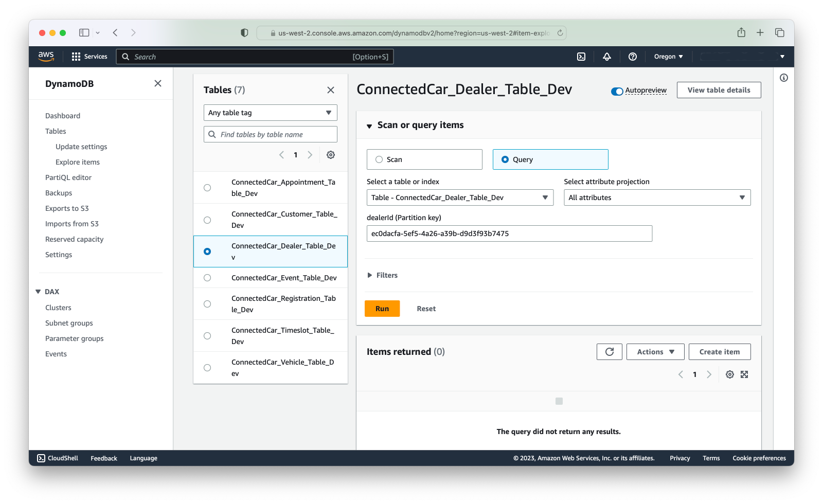Expand items table to full screen
This screenshot has height=504, width=823.
coord(744,374)
